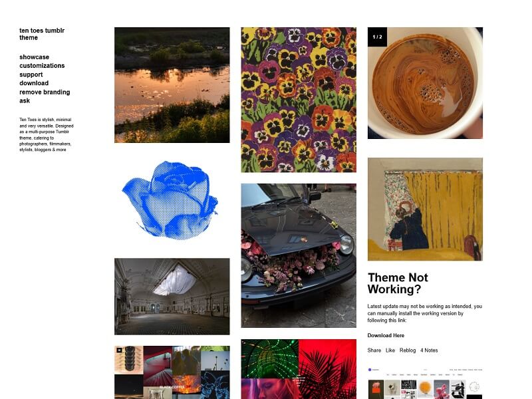Image resolution: width=532 pixels, height=399 pixels.
Task: Open the yellow curtain painting post
Action: tap(425, 209)
